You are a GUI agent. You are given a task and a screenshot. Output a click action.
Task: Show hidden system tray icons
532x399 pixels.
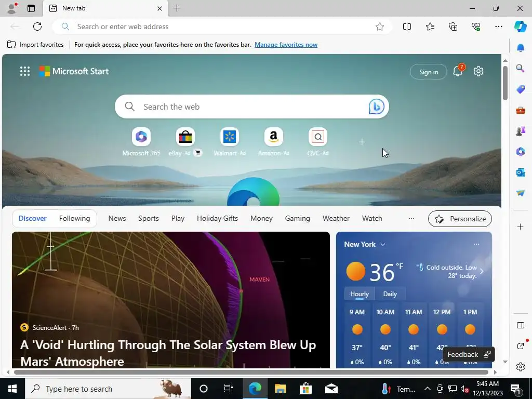point(428,389)
